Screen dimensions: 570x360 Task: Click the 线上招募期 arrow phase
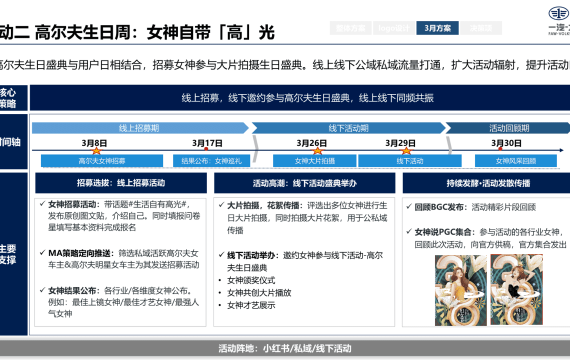140,128
